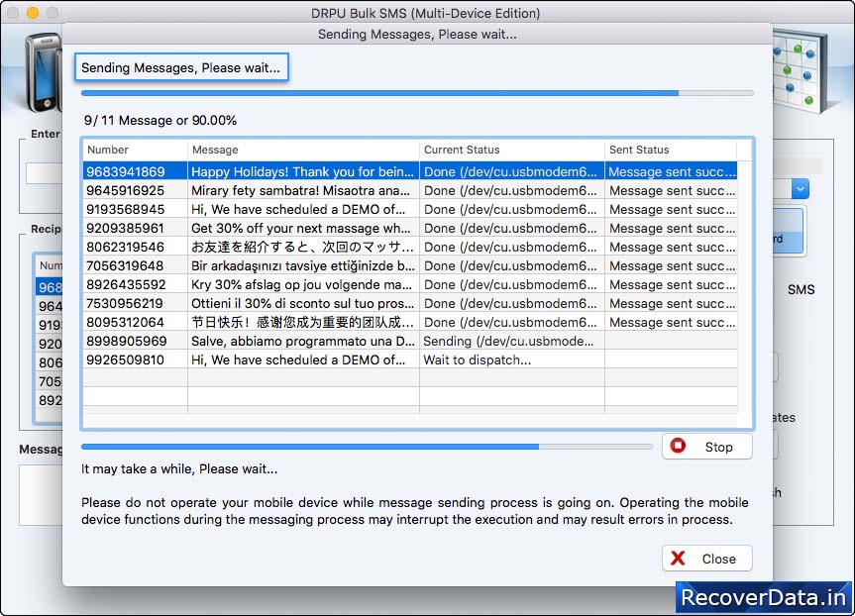Screen dimensions: 855x616
Task: Click the Sent Status column header
Action: pos(671,150)
